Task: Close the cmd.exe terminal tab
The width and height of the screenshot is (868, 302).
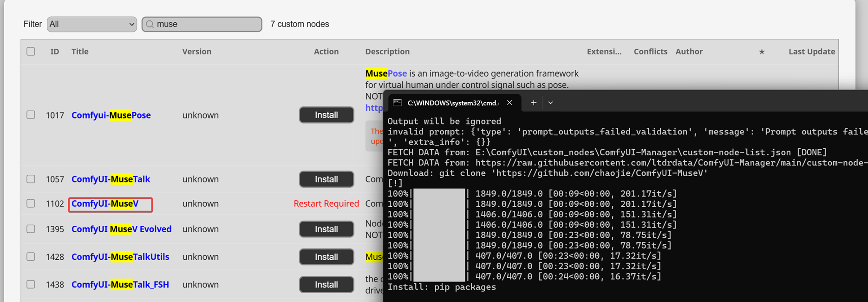Action: tap(509, 103)
